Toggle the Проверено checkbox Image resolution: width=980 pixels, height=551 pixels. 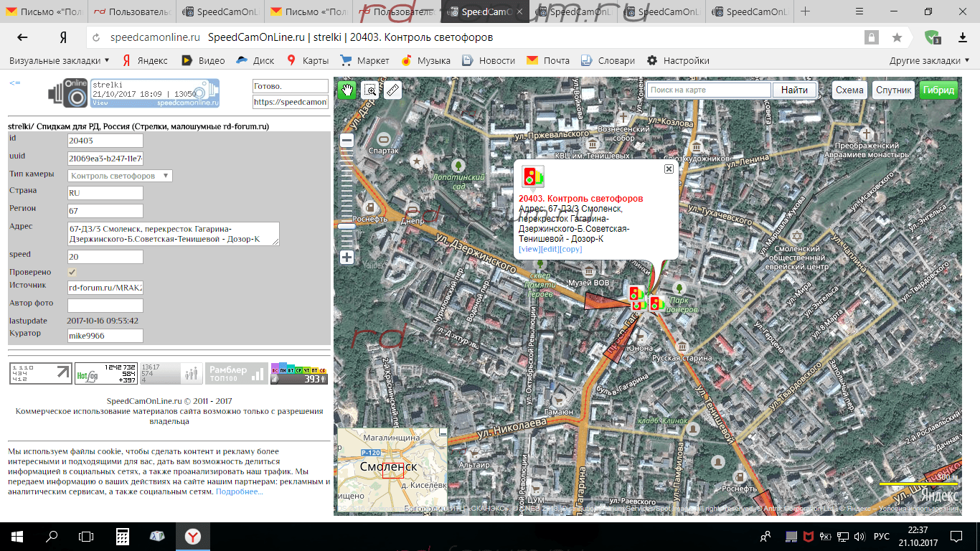tap(72, 273)
